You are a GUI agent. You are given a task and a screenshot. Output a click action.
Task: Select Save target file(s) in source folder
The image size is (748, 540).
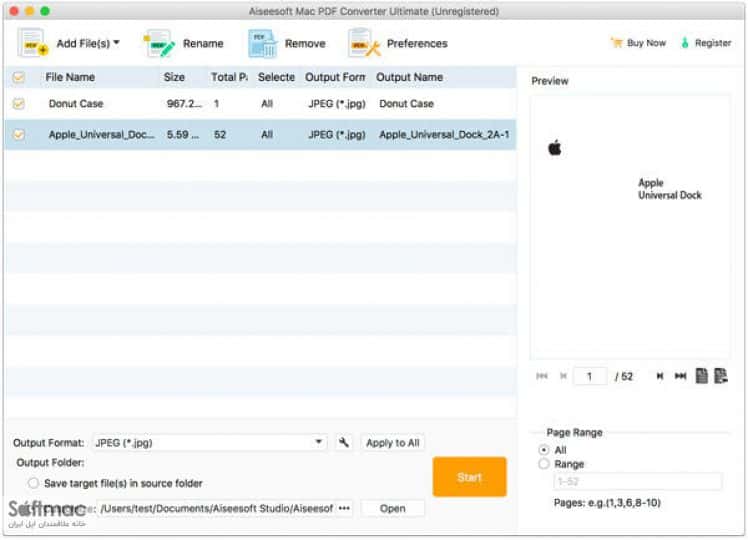pyautogui.click(x=33, y=483)
